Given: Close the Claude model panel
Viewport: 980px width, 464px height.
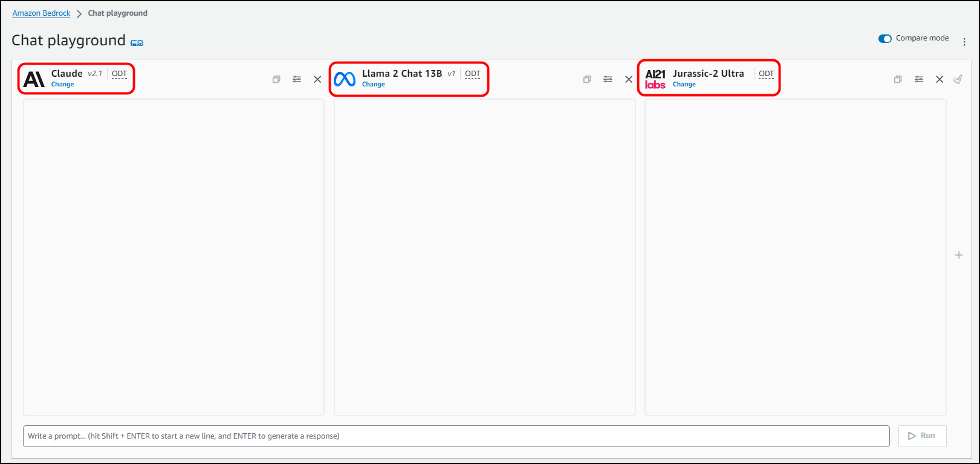Looking at the screenshot, I should pos(317,79).
